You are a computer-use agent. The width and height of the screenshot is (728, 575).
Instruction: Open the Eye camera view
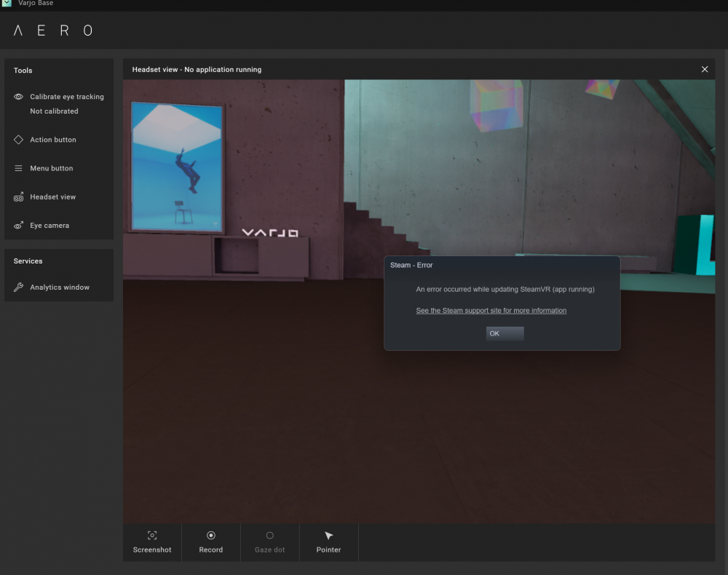coord(48,225)
